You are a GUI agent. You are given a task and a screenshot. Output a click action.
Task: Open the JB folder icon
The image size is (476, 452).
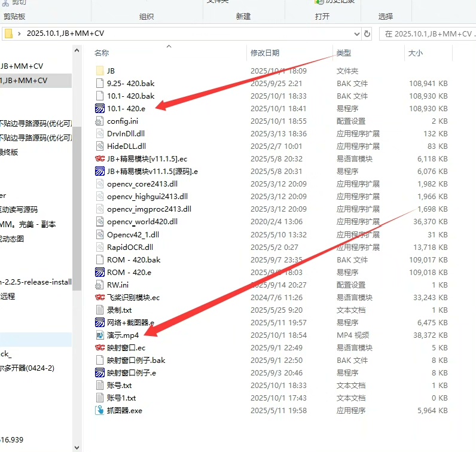[x=100, y=71]
